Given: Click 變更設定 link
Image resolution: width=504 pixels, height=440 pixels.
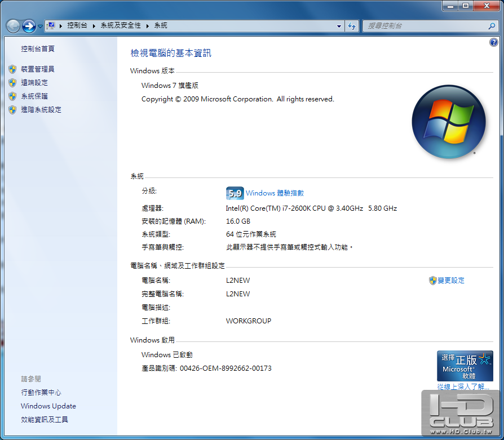Looking at the screenshot, I should [451, 281].
